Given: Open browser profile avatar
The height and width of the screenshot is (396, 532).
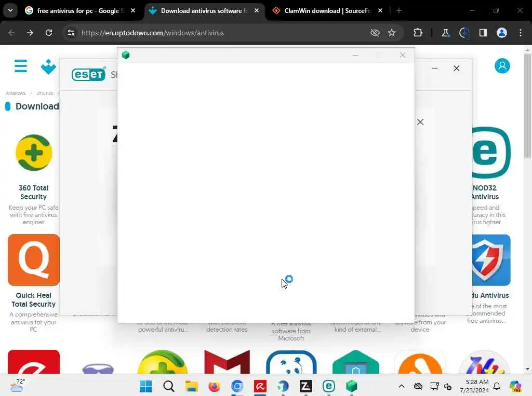Looking at the screenshot, I should tap(502, 33).
